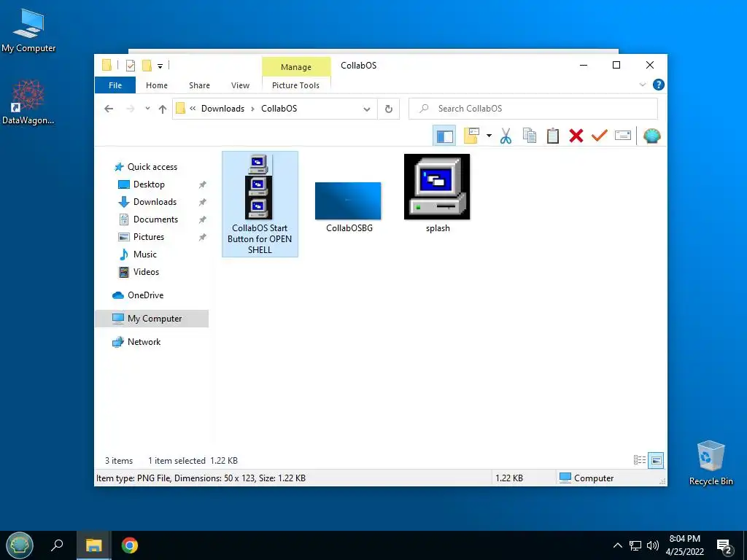
Task: Show hidden tray icons chevron
Action: [x=617, y=545]
